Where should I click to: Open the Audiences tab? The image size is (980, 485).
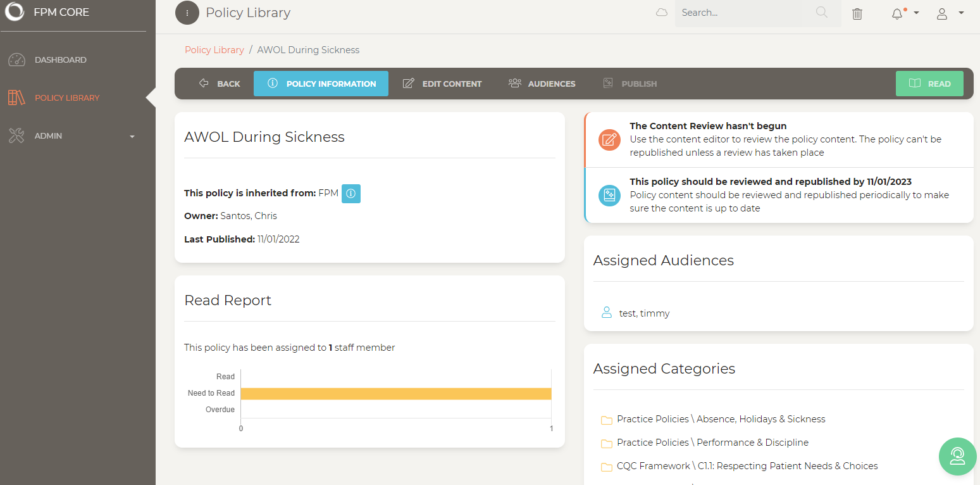click(542, 84)
